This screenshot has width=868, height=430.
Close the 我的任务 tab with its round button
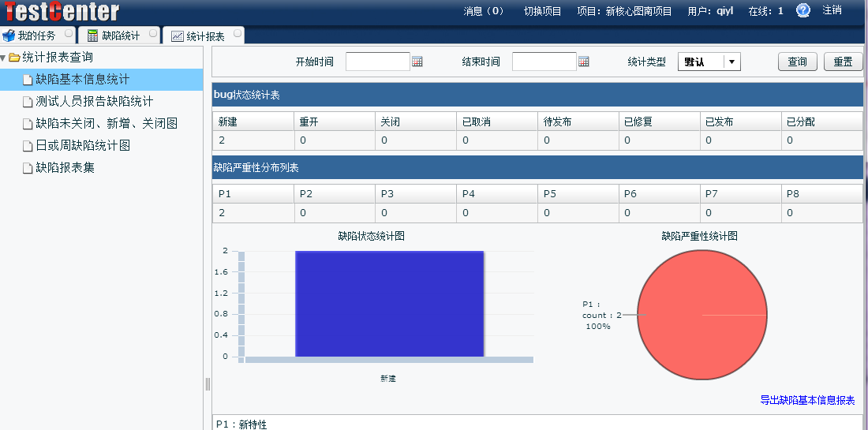point(69,34)
